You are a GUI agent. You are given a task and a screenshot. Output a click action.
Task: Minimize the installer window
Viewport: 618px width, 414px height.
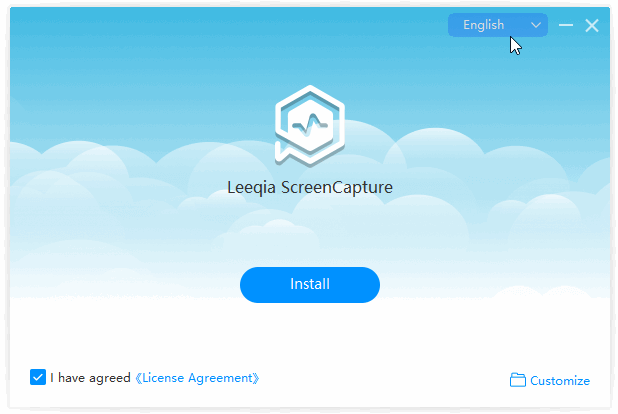pyautogui.click(x=566, y=25)
